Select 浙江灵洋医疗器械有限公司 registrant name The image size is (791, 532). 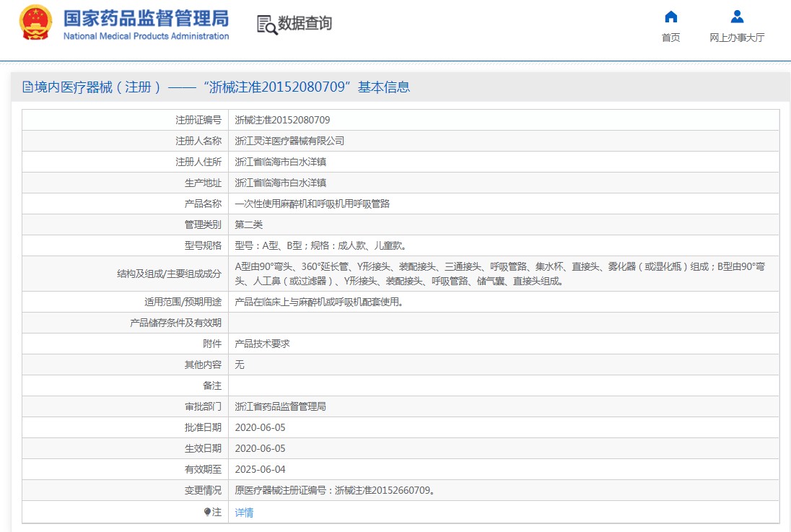(x=289, y=141)
